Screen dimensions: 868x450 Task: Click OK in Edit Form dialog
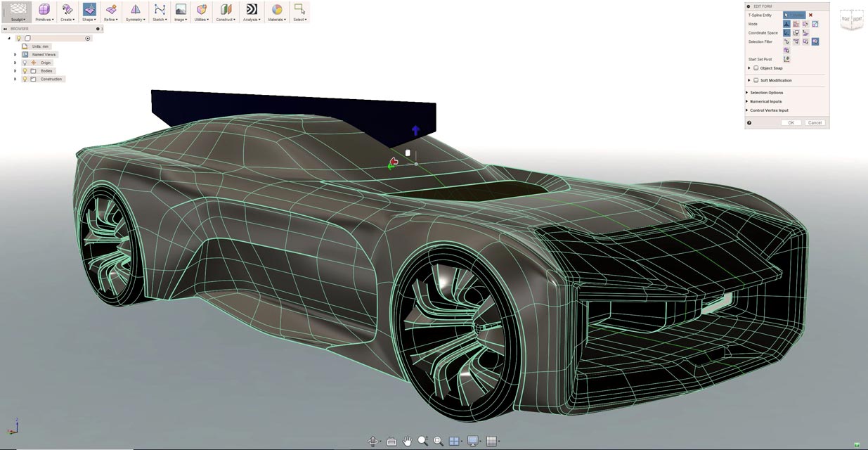coord(791,122)
